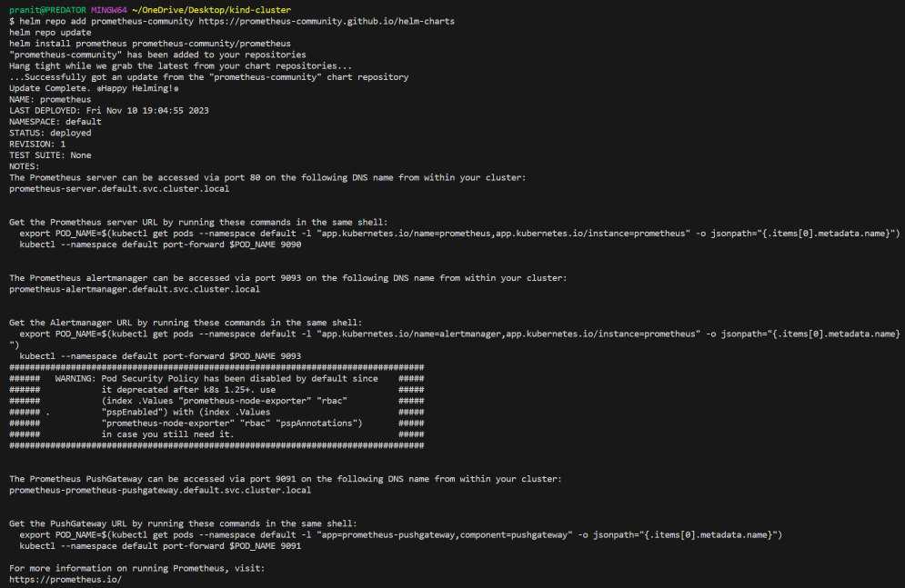905x588 pixels.
Task: Click the prometheus-alertmanager.default.svc.cluster.local DNS name
Action: click(x=135, y=289)
